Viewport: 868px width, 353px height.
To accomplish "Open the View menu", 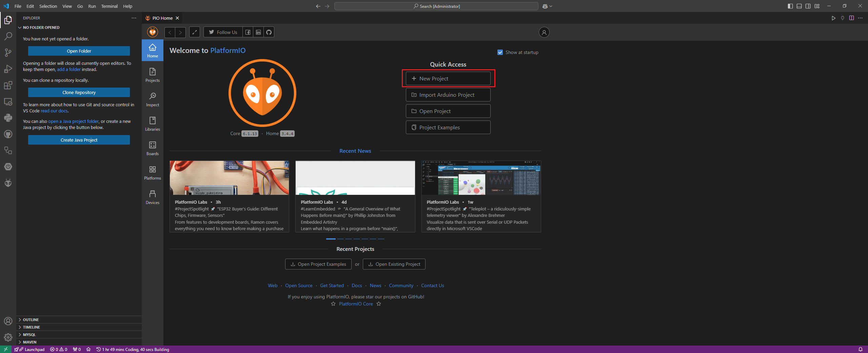I will coord(67,6).
